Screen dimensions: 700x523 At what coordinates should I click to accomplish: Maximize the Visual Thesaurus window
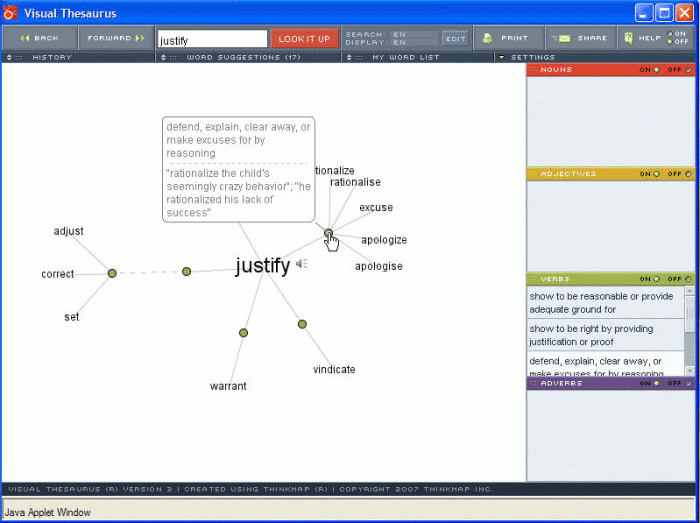pyautogui.click(x=664, y=13)
